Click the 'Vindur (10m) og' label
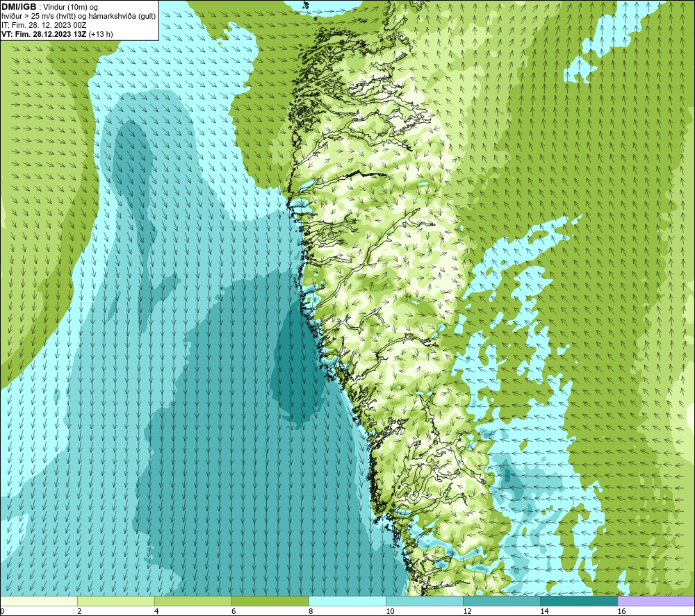The width and height of the screenshot is (695, 616). pos(70,7)
